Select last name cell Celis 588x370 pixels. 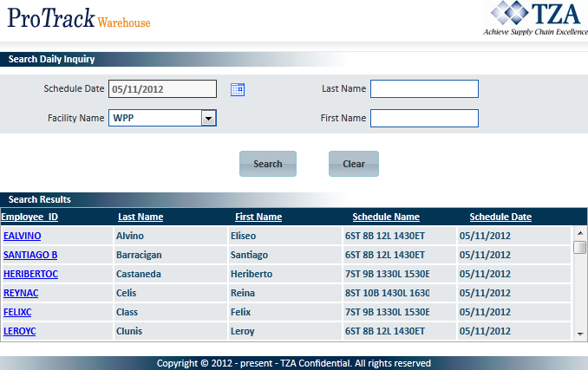[x=170, y=293]
